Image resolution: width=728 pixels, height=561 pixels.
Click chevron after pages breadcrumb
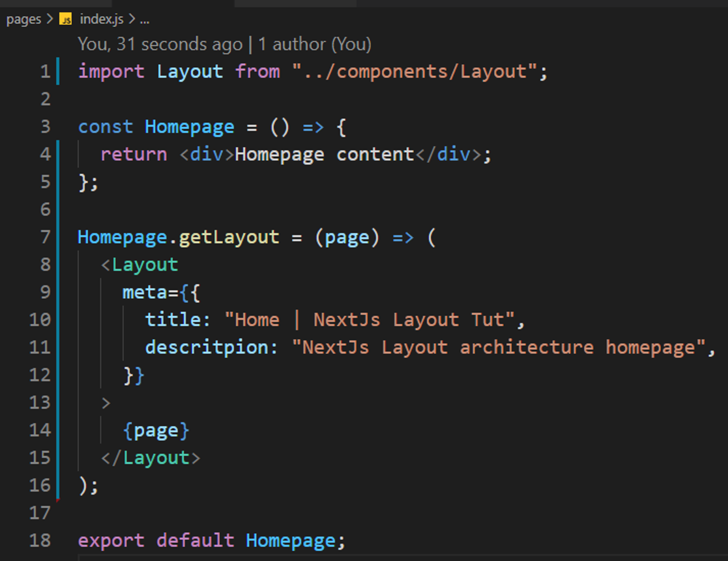pyautogui.click(x=50, y=19)
